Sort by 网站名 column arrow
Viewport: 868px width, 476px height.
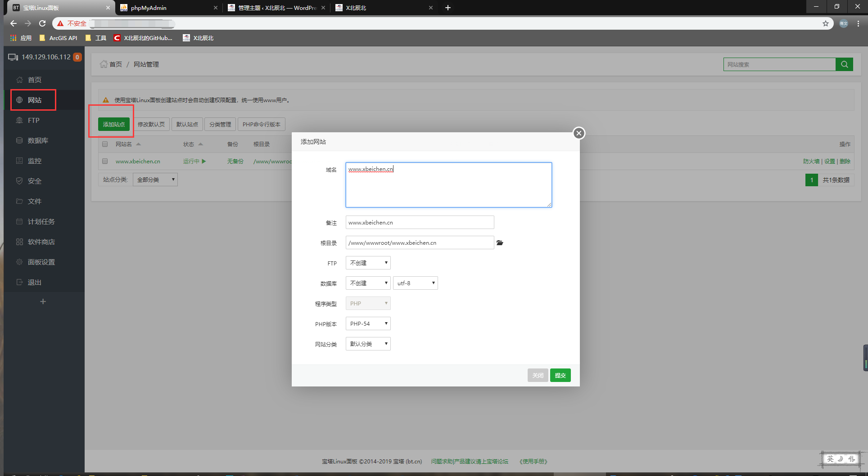pyautogui.click(x=139, y=144)
